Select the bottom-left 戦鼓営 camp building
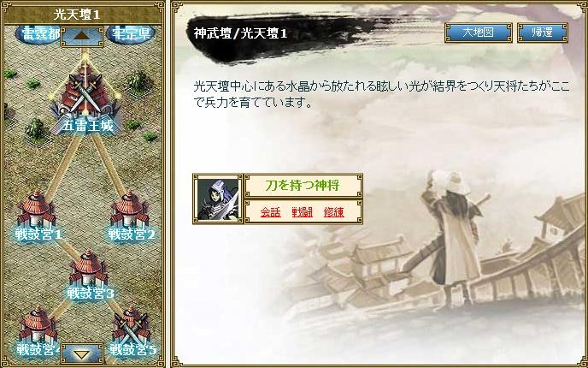588x368 pixels. tap(38, 330)
